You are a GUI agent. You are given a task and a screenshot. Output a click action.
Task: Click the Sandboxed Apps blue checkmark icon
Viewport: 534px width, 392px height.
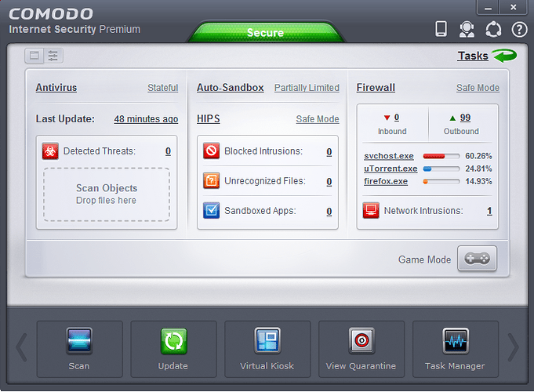tap(212, 210)
